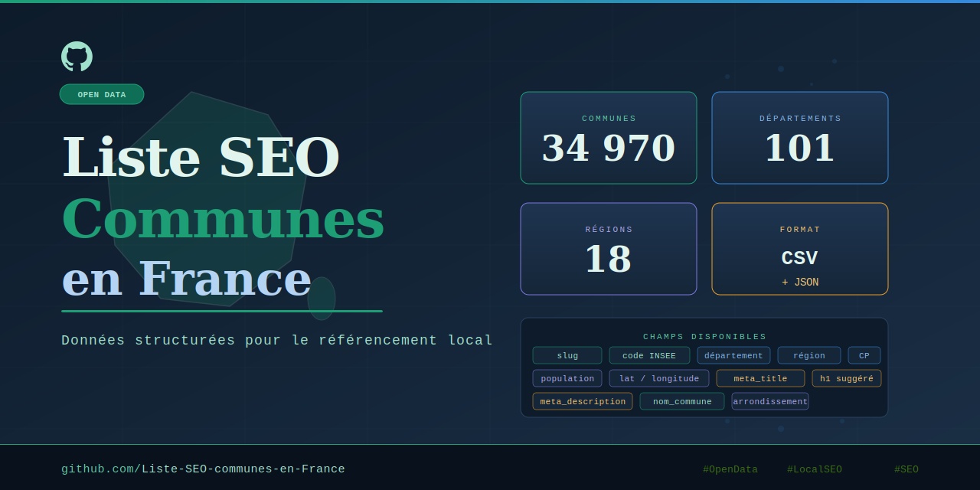
Task: Click the #LocalSEO hashtag
Action: [815, 469]
